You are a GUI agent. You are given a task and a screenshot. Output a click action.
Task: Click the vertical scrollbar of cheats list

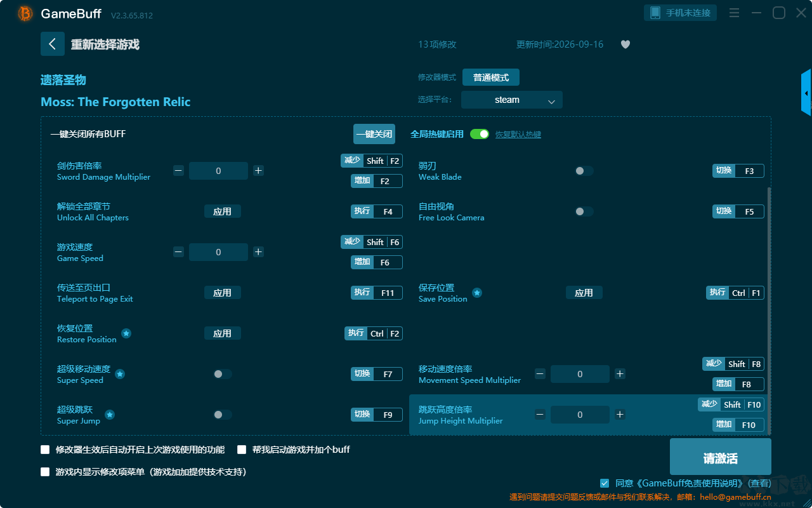[x=769, y=311]
